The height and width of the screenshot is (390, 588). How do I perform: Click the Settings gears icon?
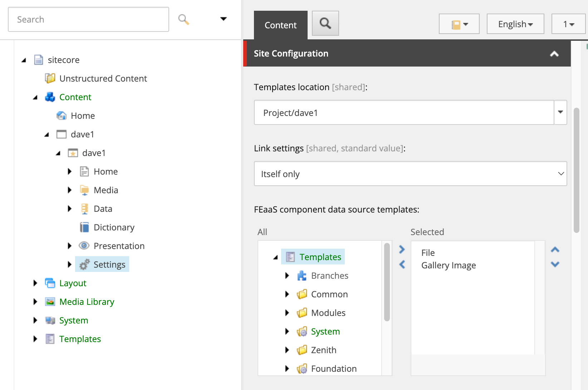pyautogui.click(x=84, y=264)
